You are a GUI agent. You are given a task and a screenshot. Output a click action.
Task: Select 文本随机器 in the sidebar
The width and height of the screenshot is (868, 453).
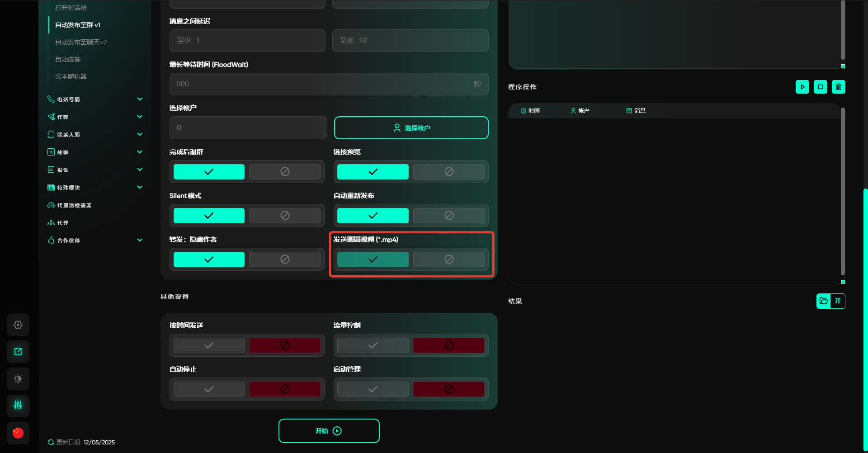click(71, 76)
